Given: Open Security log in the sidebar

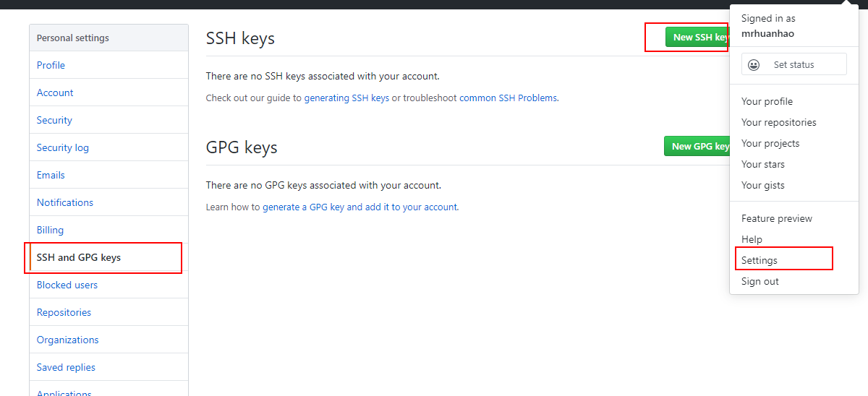Looking at the screenshot, I should (x=109, y=147).
